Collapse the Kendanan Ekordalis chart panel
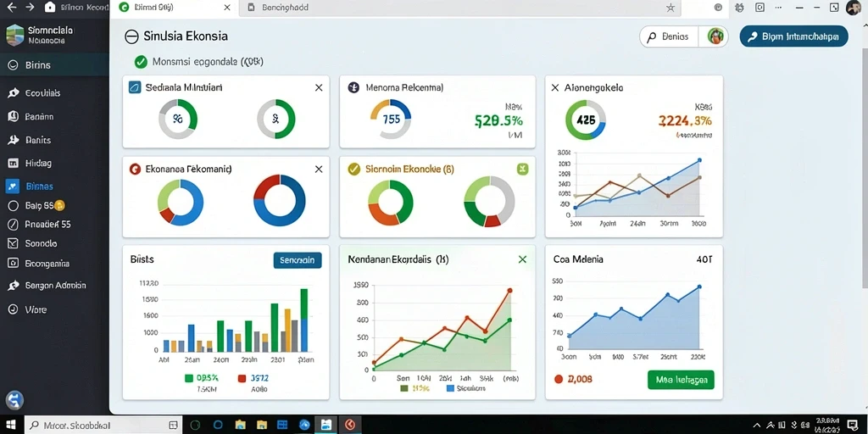 pyautogui.click(x=522, y=259)
